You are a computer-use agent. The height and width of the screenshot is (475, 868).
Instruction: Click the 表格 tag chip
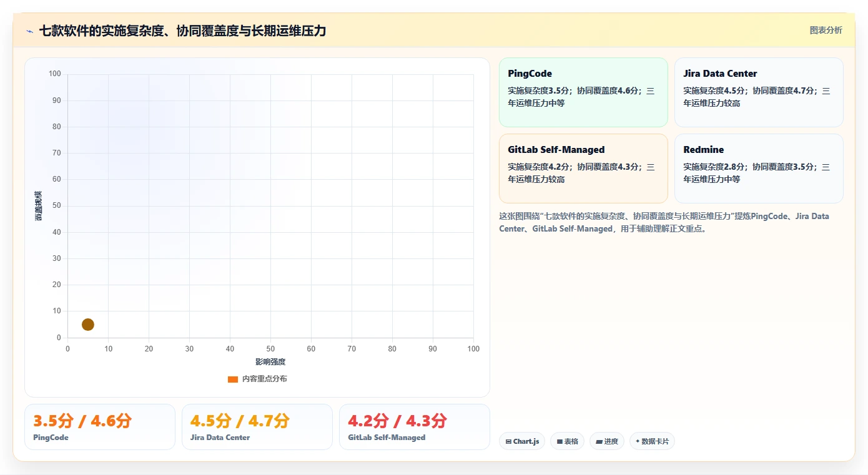tap(567, 441)
